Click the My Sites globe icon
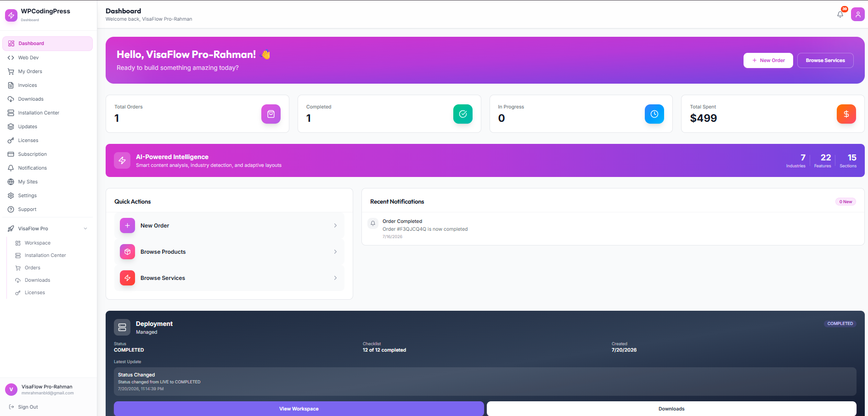The image size is (868, 416). coord(11,182)
